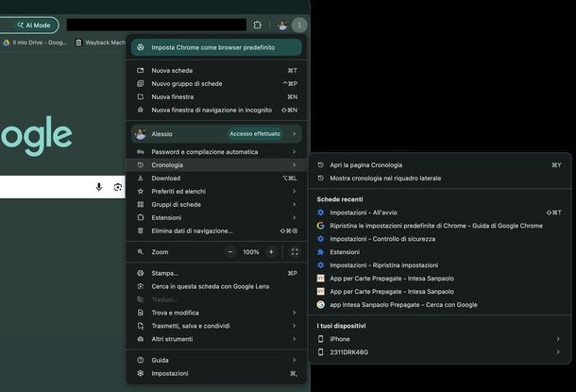The height and width of the screenshot is (392, 576).
Task: Click Apri la pagina Cronologia
Action: click(439, 165)
